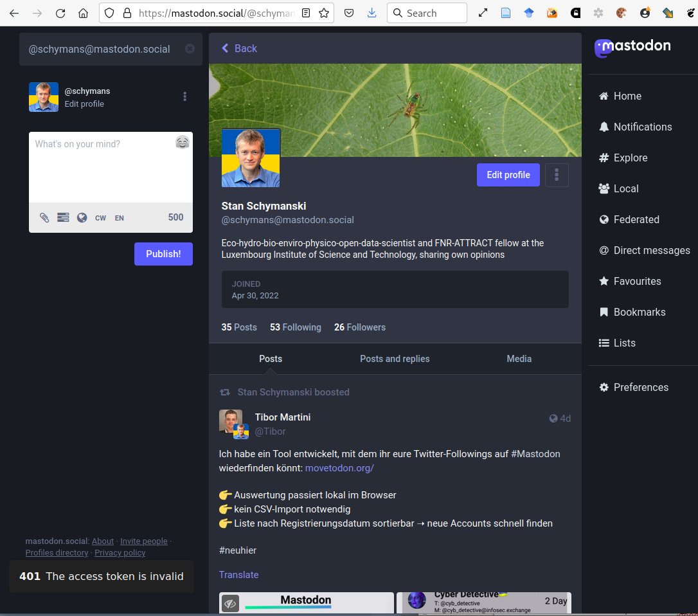Reload the page in browser

pos(60,14)
